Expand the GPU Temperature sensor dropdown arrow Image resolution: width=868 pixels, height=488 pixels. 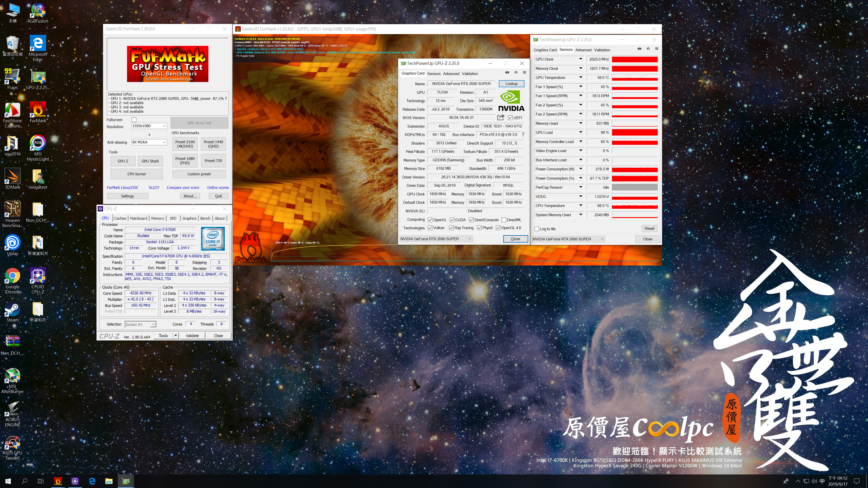pyautogui.click(x=580, y=77)
